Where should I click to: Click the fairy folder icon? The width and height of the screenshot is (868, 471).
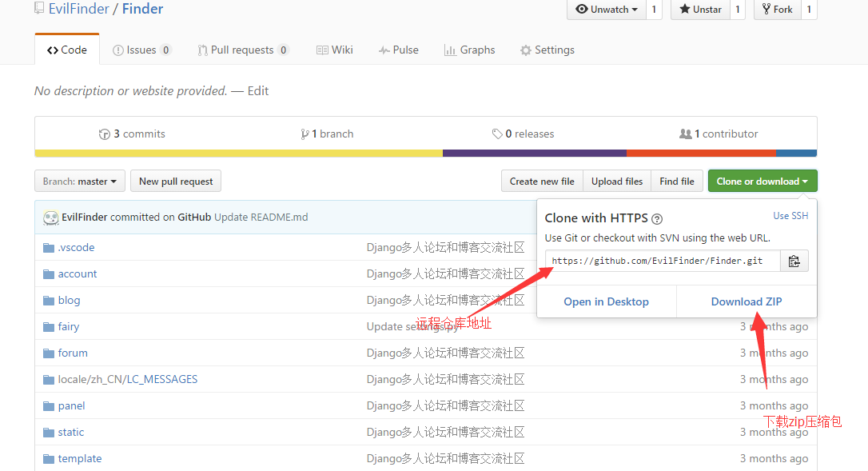click(x=49, y=327)
